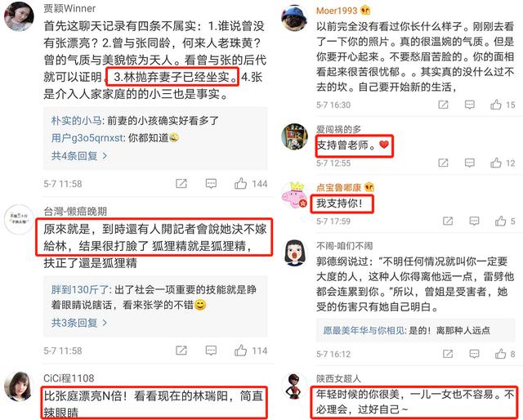The width and height of the screenshot is (523, 420).
Task: Open Moer1993's username
Action: coord(337,11)
